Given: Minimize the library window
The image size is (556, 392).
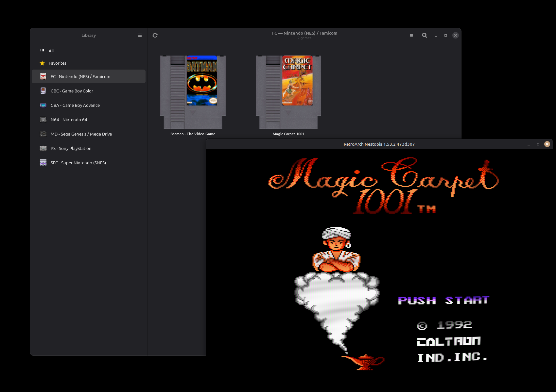Looking at the screenshot, I should click(436, 35).
